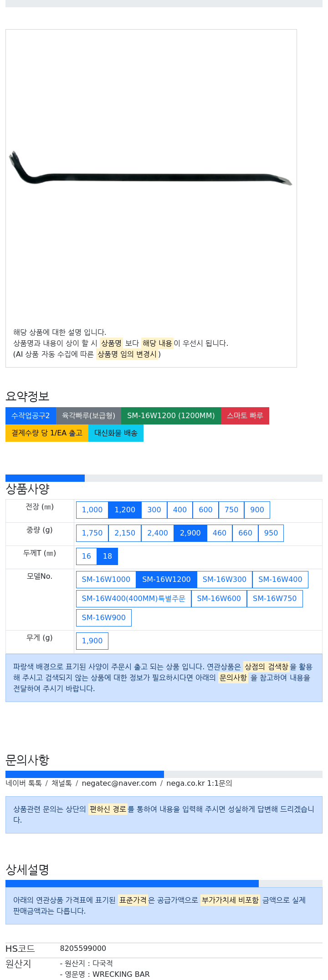Open the 육각빠루(보급형) tag
Screen dimensions: 328x980
coord(89,415)
